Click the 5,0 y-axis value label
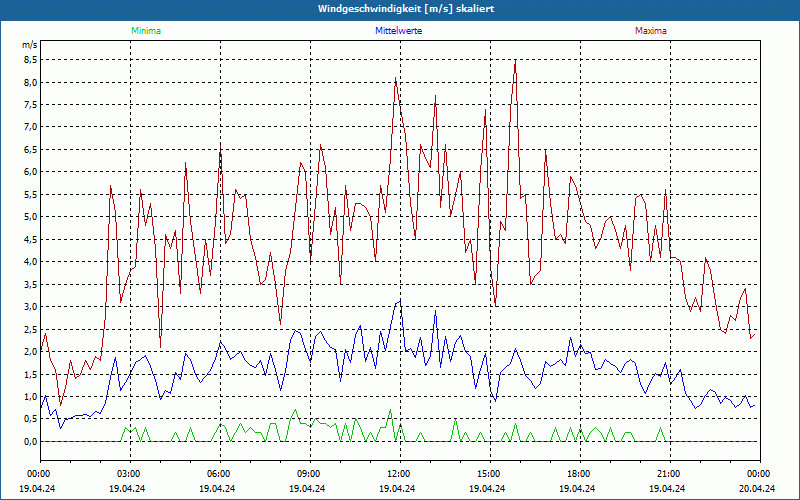800x500 pixels. pos(30,217)
